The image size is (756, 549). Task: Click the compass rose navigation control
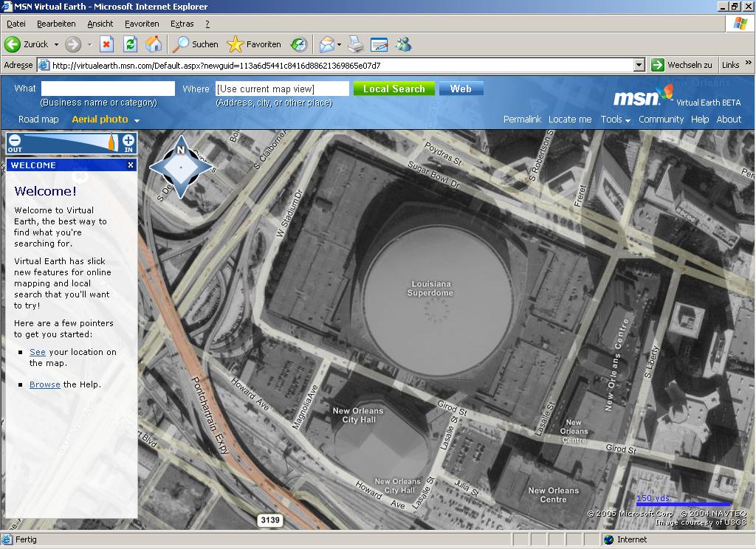[181, 167]
